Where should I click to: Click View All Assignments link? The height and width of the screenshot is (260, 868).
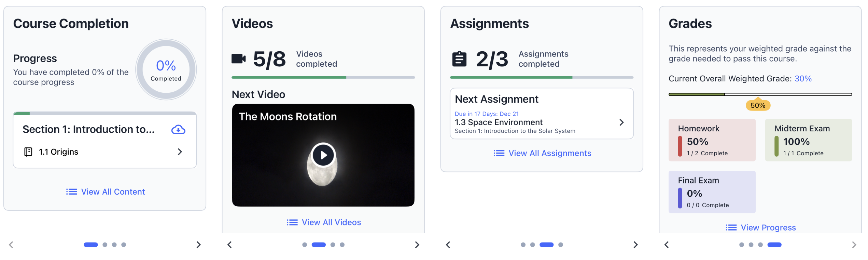(542, 153)
